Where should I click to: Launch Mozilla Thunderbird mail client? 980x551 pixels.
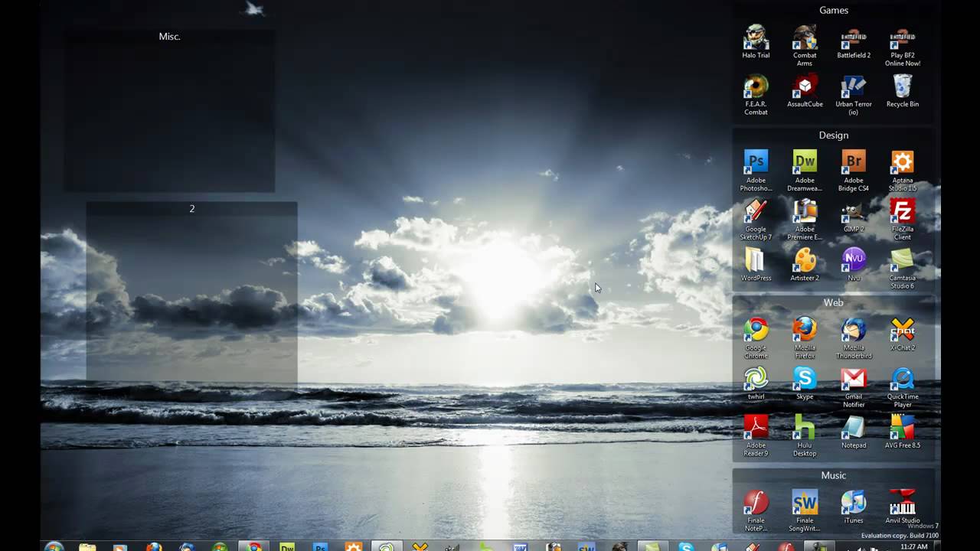click(854, 330)
